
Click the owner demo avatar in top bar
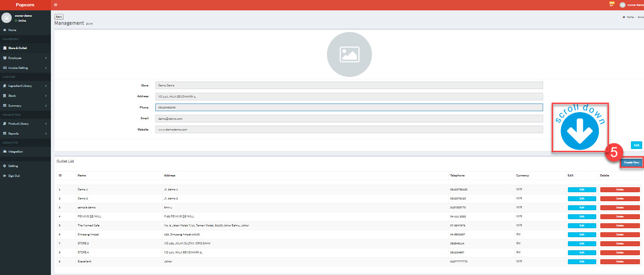tap(622, 5)
